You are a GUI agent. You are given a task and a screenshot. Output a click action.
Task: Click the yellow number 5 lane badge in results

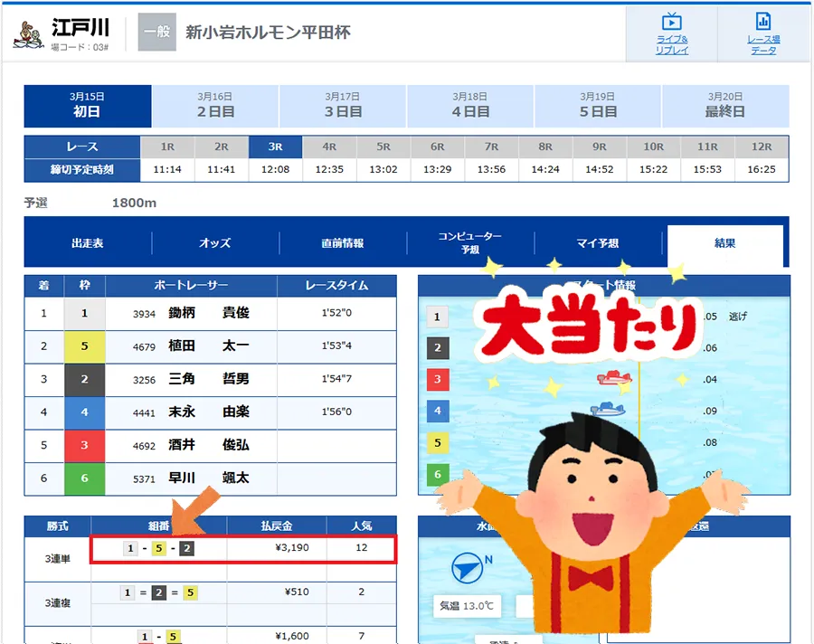pos(85,345)
